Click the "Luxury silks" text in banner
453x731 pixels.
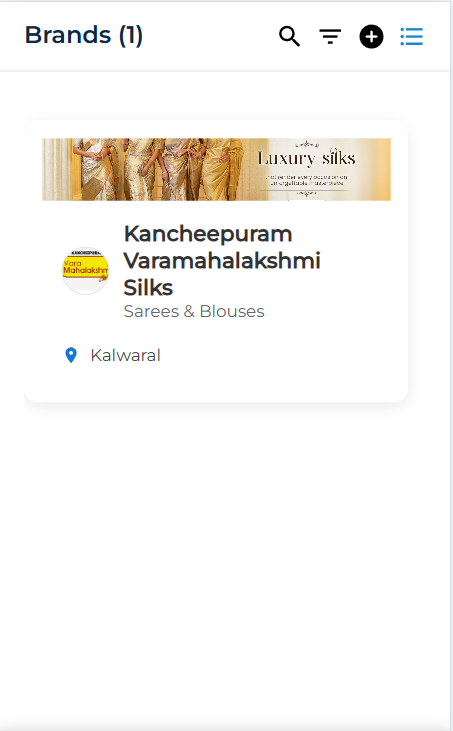pos(306,158)
